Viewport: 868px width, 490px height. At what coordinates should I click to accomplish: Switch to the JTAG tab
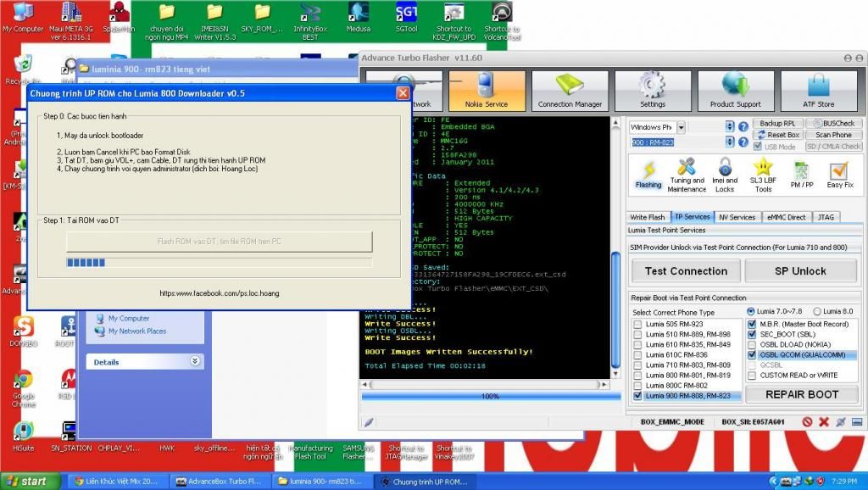point(826,217)
